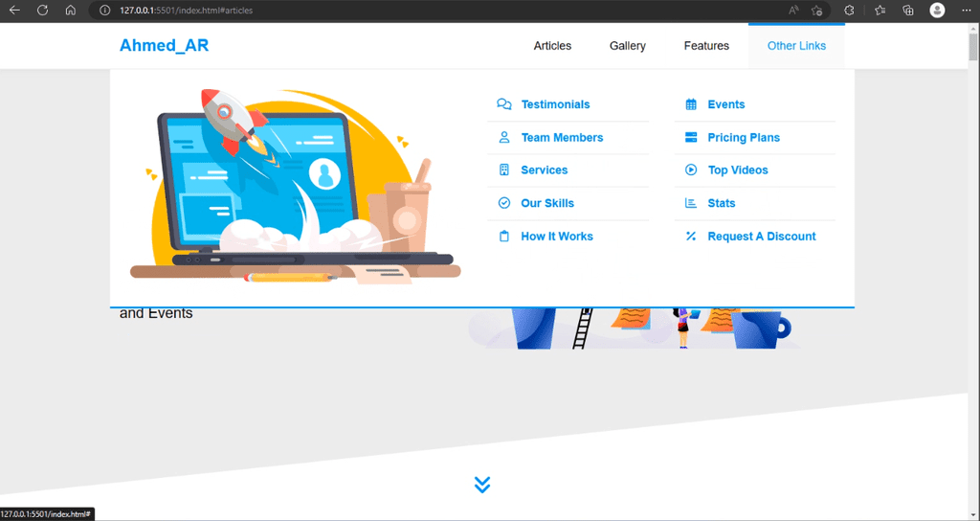Open the Articles nav item

pos(552,46)
